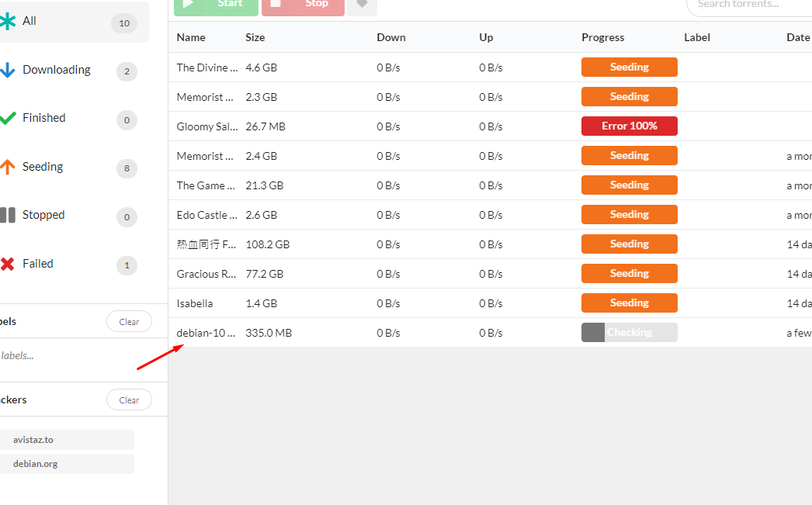
Task: Select the Seeding arrow filter icon
Action: tap(8, 166)
